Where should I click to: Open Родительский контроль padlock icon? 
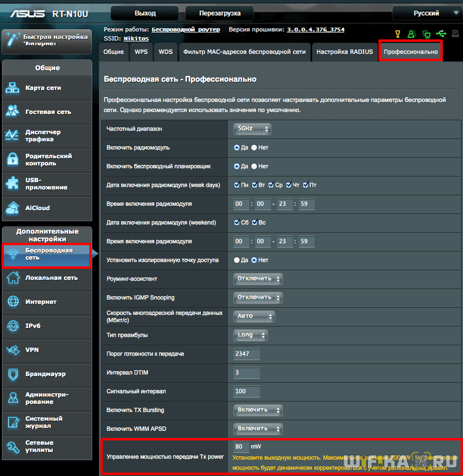pyautogui.click(x=12, y=160)
